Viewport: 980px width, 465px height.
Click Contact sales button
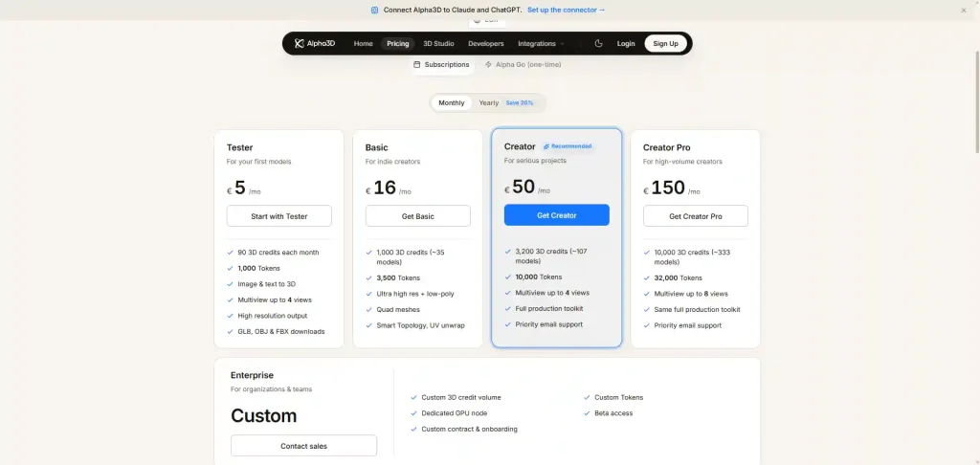click(303, 446)
